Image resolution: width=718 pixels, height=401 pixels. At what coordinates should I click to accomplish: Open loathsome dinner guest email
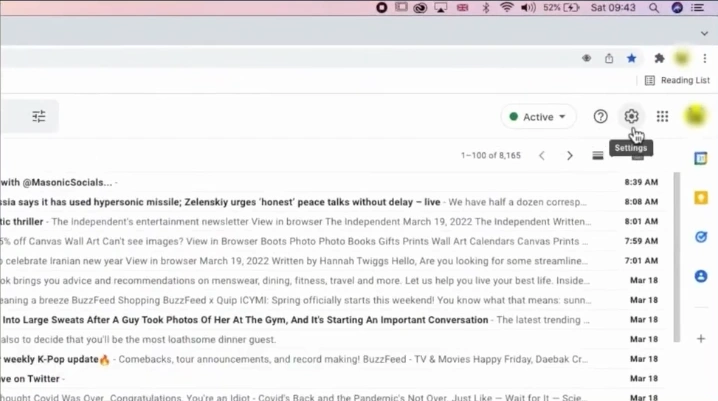click(x=330, y=340)
